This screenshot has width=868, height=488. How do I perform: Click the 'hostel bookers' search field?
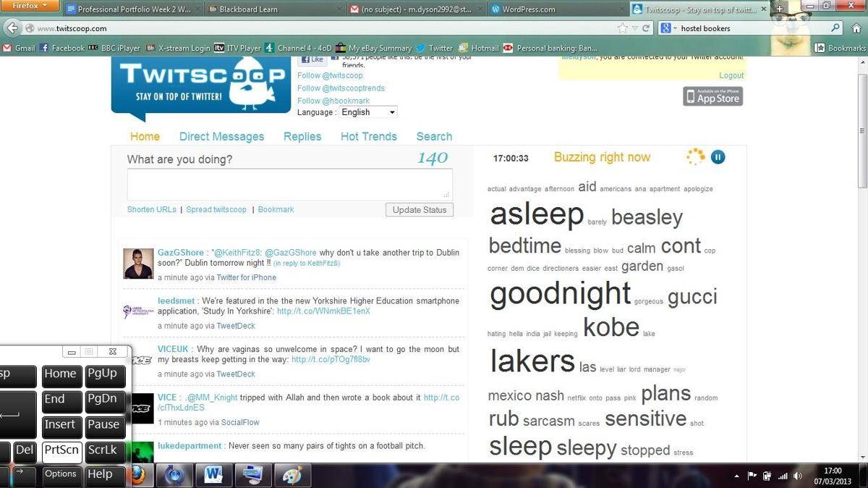coord(752,28)
